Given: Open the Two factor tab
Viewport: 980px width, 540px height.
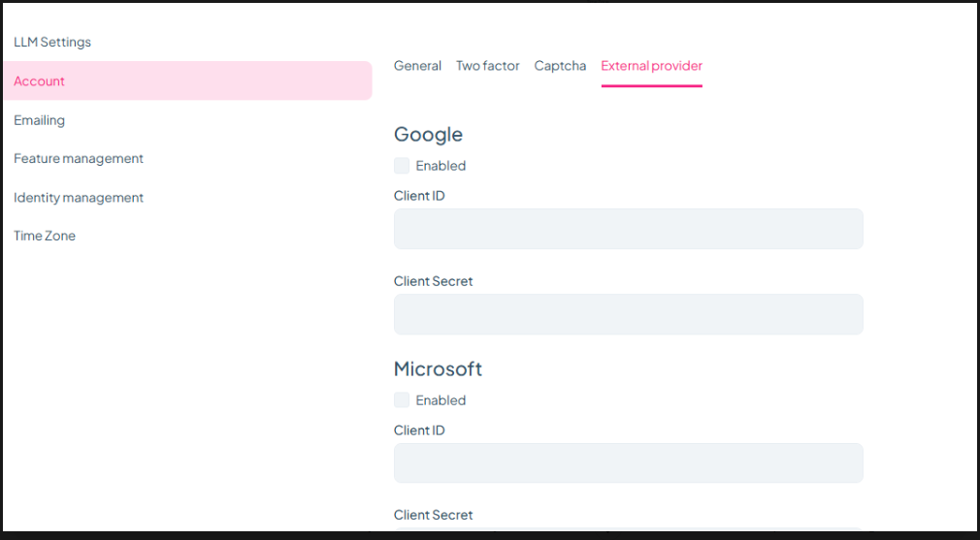Looking at the screenshot, I should (x=488, y=66).
